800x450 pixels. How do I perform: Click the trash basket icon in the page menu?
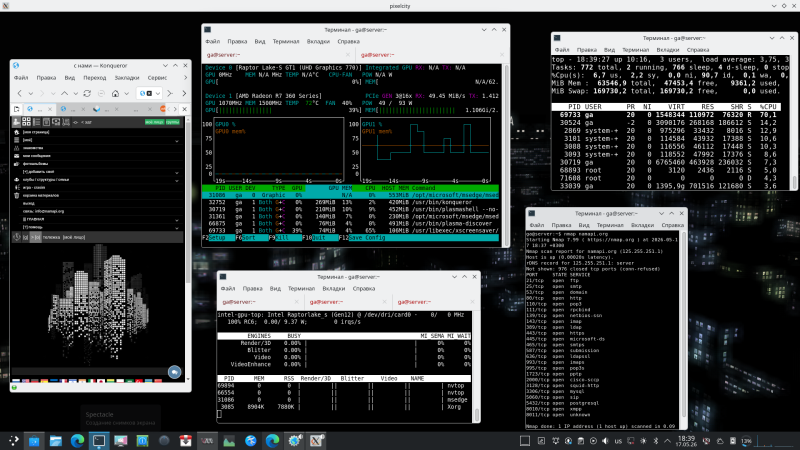pyautogui.click(x=16, y=195)
